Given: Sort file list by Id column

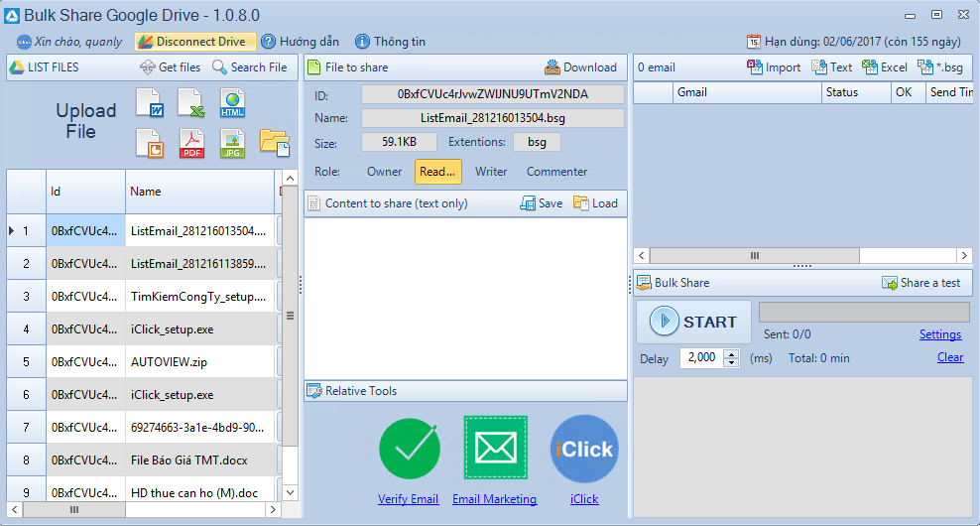Looking at the screenshot, I should [85, 192].
